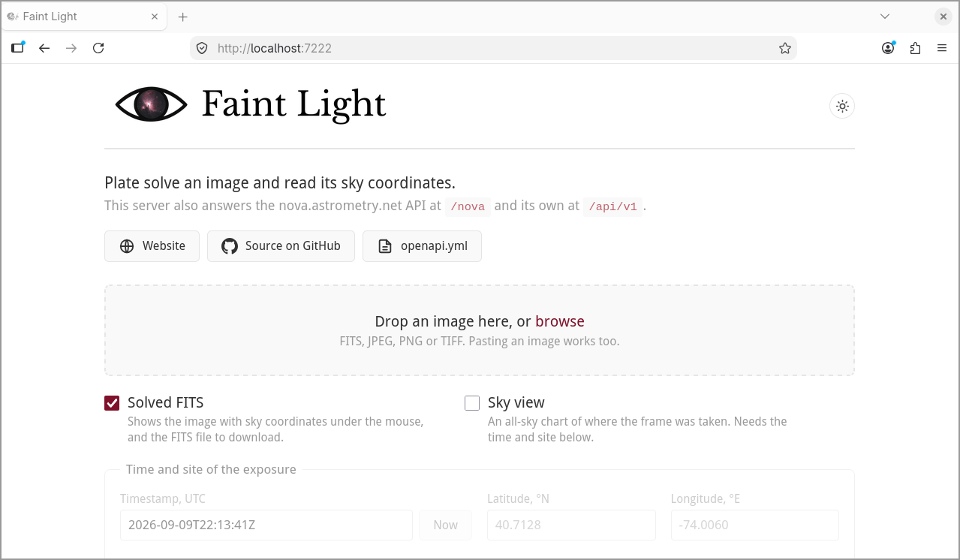Image resolution: width=960 pixels, height=560 pixels.
Task: Click the Solved FITS label text
Action: click(165, 403)
